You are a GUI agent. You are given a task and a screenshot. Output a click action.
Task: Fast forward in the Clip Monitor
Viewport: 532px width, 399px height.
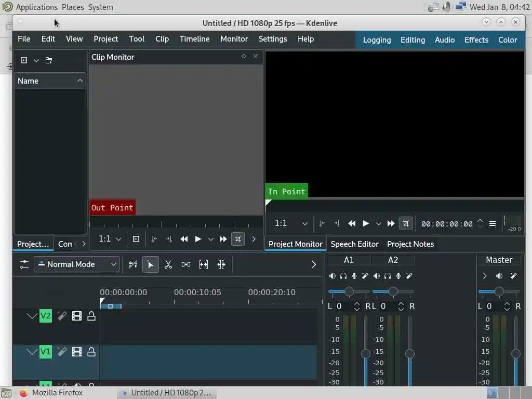(x=223, y=239)
